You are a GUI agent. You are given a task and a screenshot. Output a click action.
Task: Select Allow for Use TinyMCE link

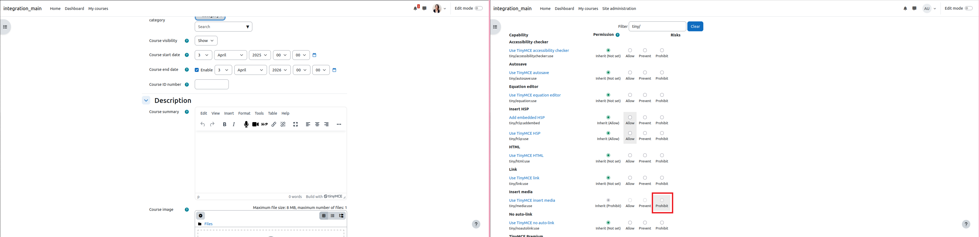[x=630, y=178]
